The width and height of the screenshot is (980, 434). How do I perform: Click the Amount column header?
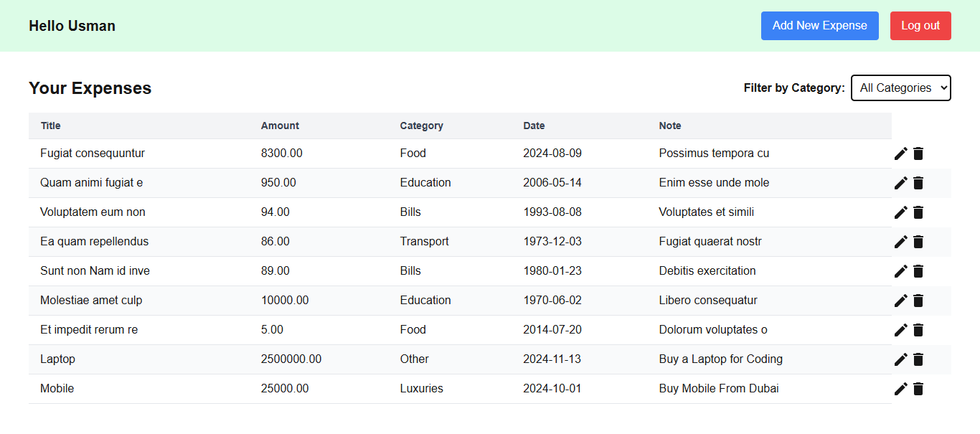point(280,126)
